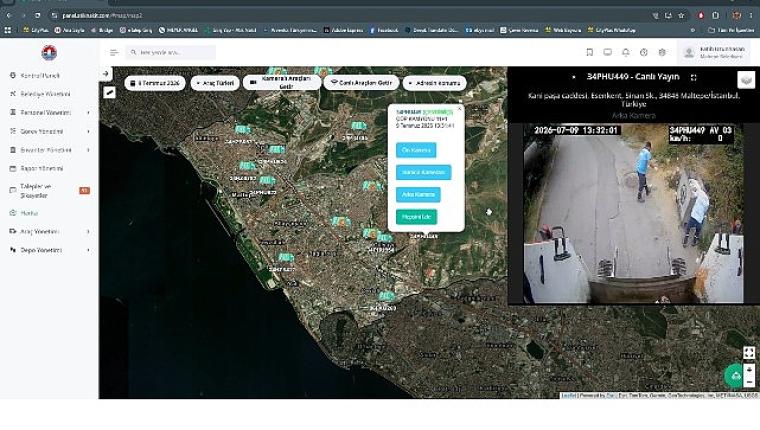Open Talepler ve Şikayetler sidebar item

pos(35,191)
